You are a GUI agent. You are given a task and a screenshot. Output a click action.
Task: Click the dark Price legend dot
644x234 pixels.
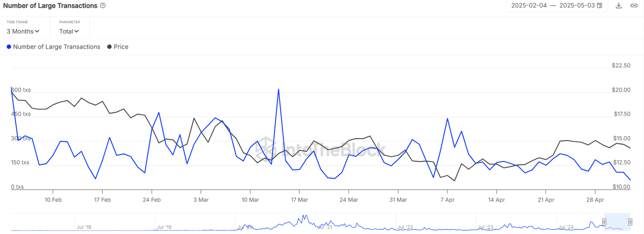click(x=109, y=47)
